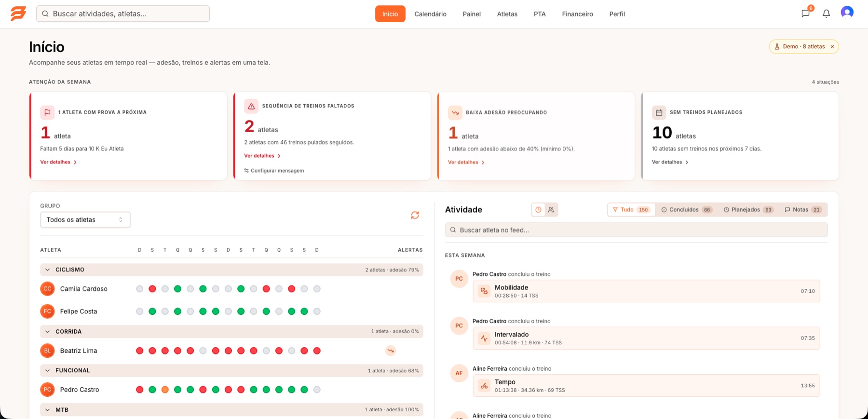The width and height of the screenshot is (868, 419).
Task: Open the Calendário page
Action: click(431, 14)
